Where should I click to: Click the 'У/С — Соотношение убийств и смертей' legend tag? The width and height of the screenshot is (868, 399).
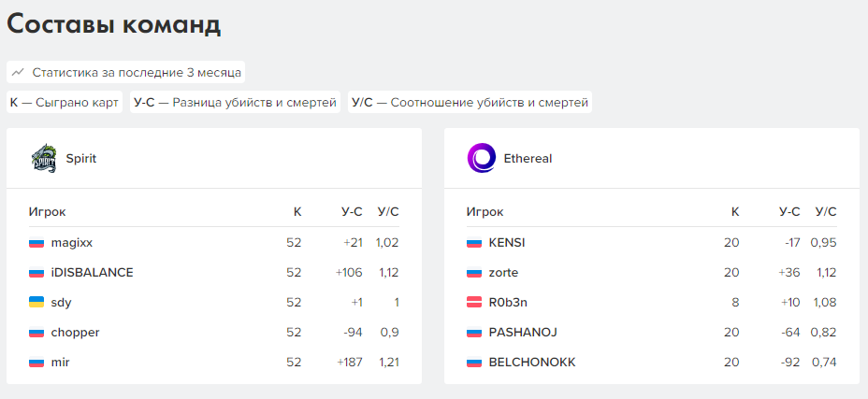tap(470, 103)
